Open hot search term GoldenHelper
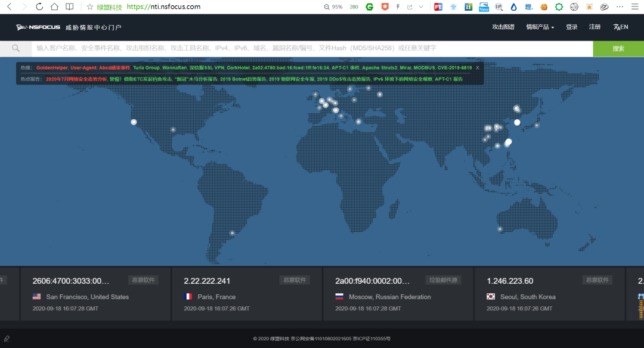644x348 pixels. (52, 68)
